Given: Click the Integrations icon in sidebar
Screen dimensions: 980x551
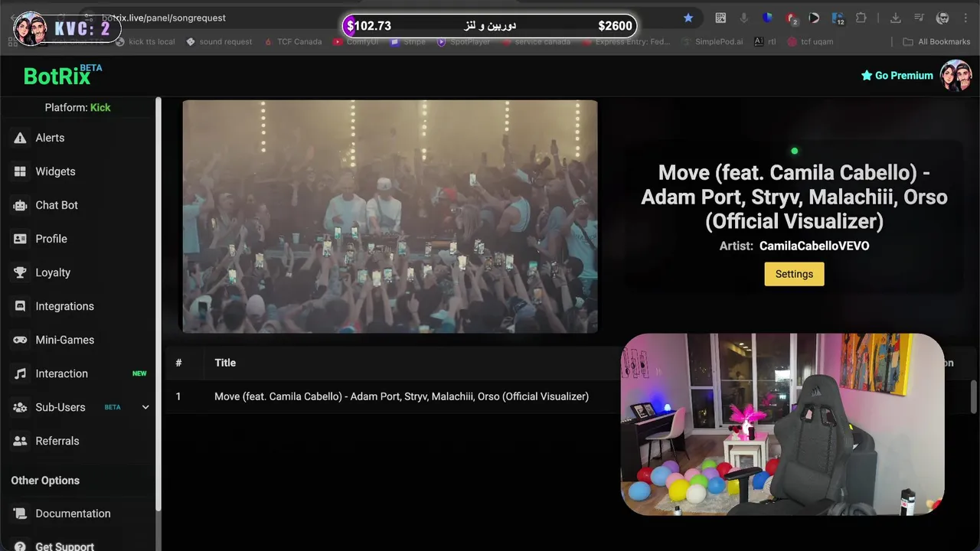Looking at the screenshot, I should tap(20, 306).
